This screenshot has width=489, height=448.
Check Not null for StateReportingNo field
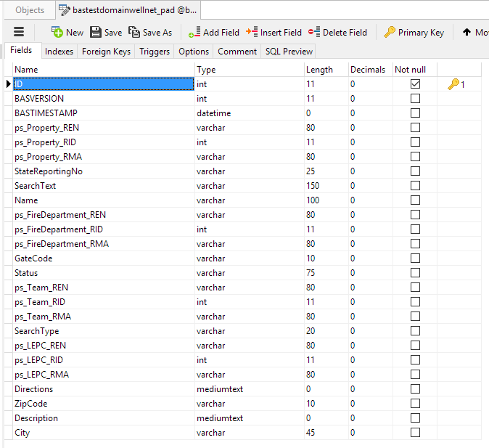click(x=415, y=171)
